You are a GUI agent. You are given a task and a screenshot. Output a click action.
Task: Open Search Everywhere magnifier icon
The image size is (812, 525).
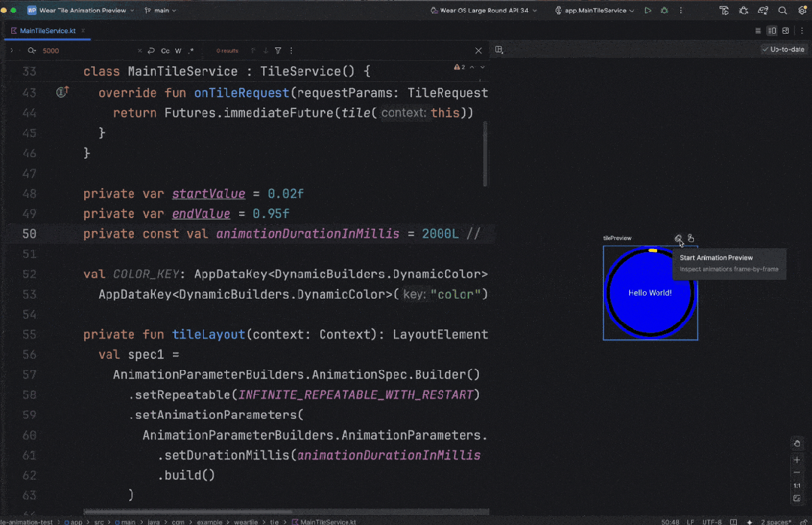click(783, 11)
